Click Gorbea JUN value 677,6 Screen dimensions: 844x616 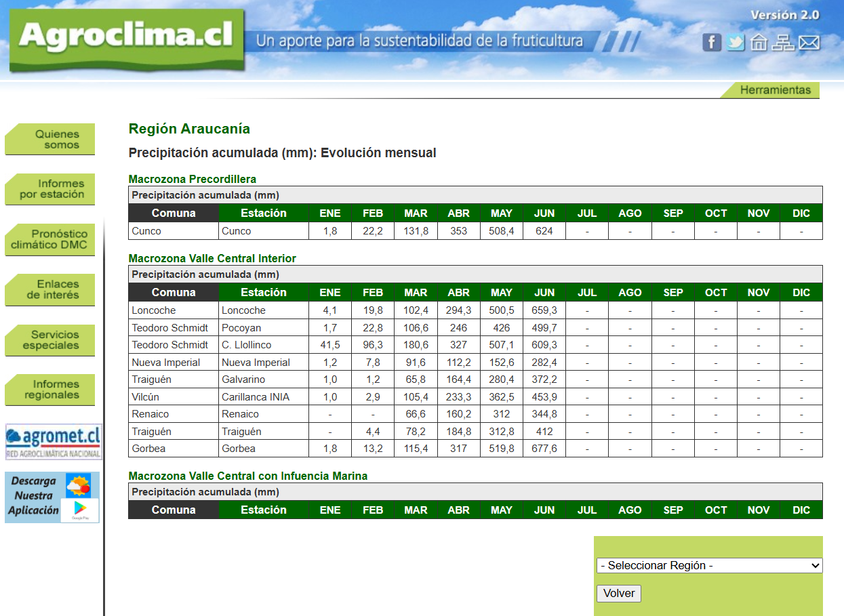click(544, 449)
